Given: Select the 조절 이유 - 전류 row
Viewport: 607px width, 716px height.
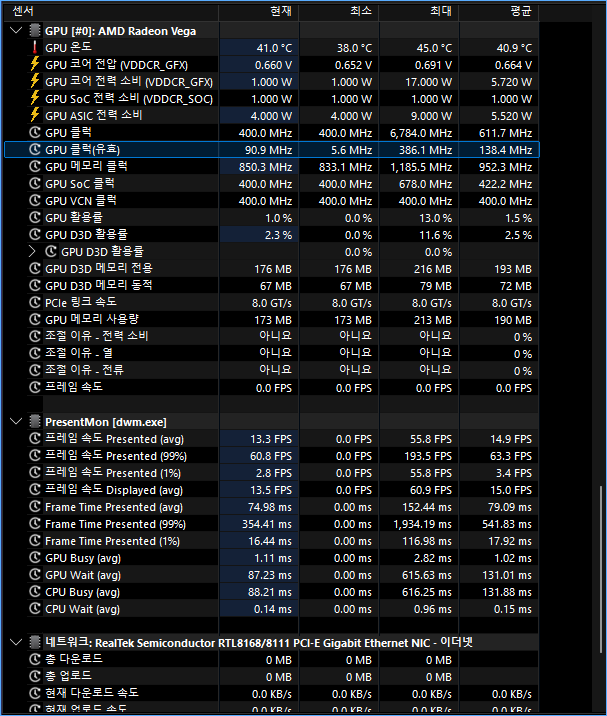Looking at the screenshot, I should (271, 370).
